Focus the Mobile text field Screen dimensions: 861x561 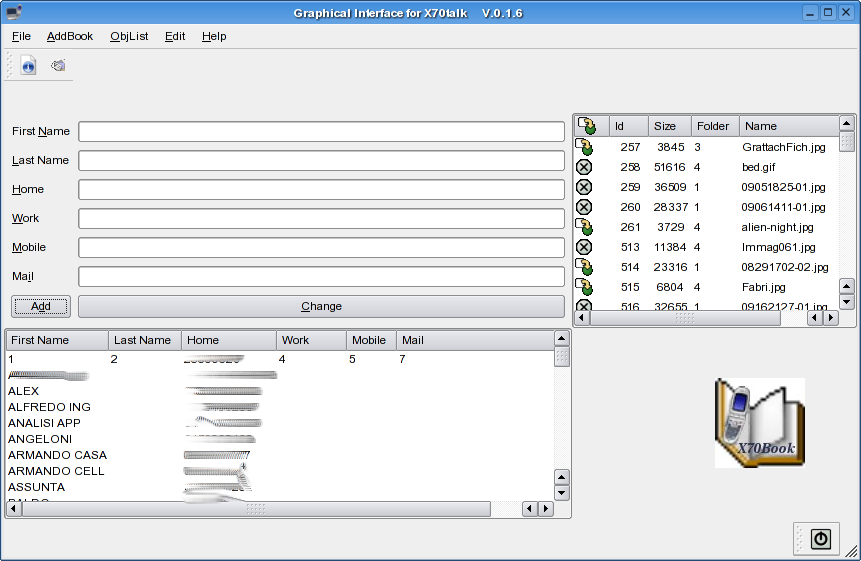point(321,248)
